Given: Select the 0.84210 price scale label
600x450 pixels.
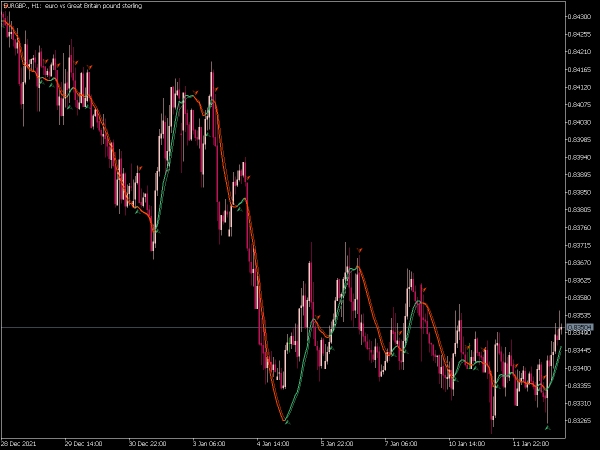Looking at the screenshot, I should (x=579, y=52).
